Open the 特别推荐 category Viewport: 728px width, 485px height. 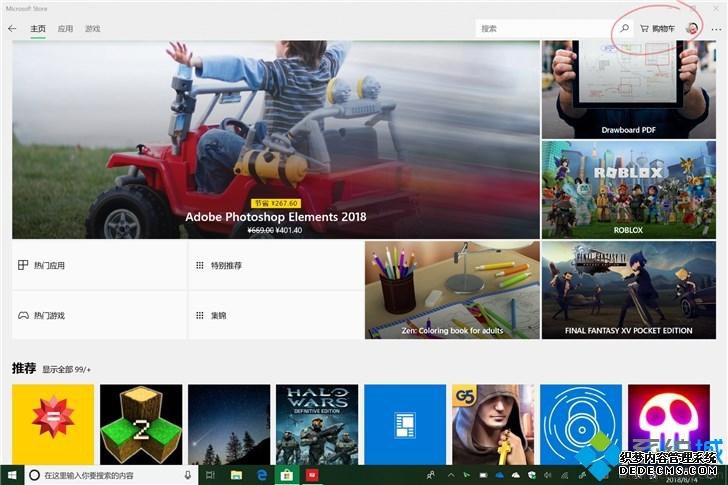pyautogui.click(x=276, y=265)
